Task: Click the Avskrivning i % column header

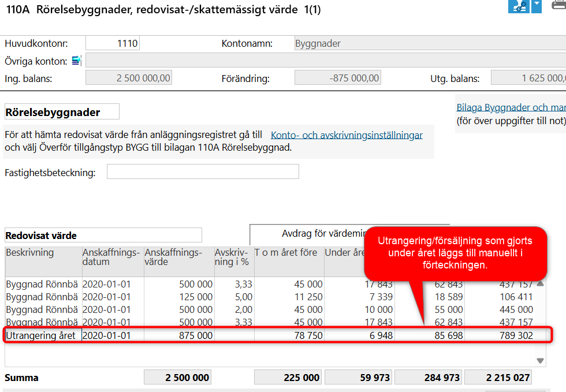Action: pyautogui.click(x=234, y=262)
